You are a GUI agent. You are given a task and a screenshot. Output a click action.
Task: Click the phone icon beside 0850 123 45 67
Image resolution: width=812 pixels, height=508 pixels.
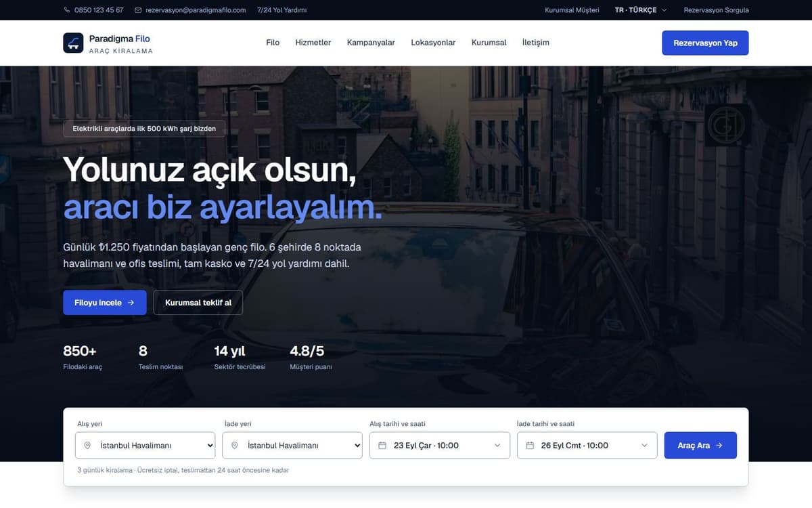67,10
